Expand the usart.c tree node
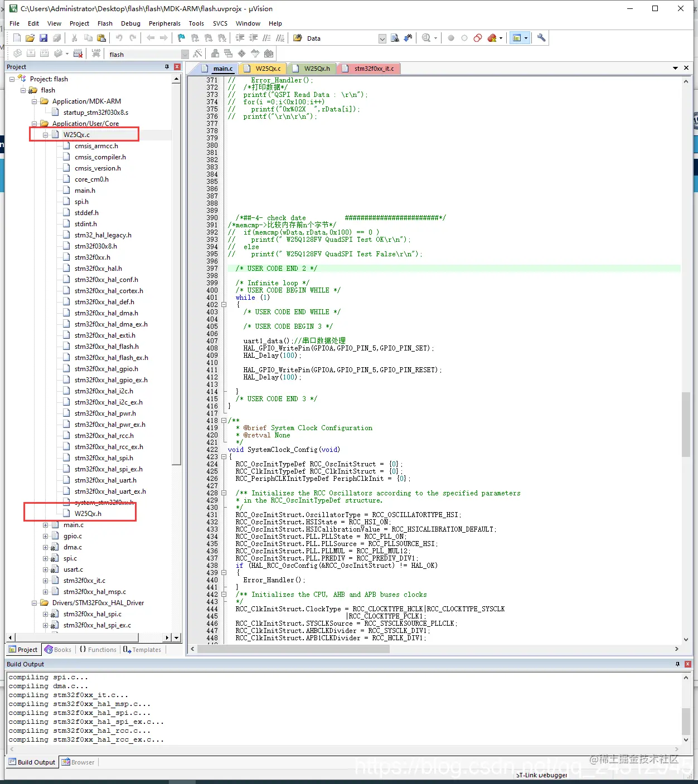The height and width of the screenshot is (784, 698). (46, 569)
